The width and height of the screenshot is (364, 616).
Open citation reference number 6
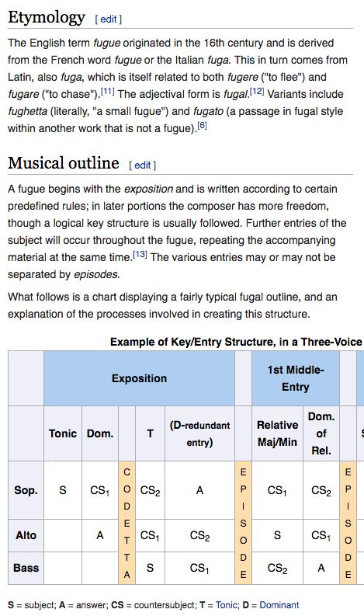point(202,126)
